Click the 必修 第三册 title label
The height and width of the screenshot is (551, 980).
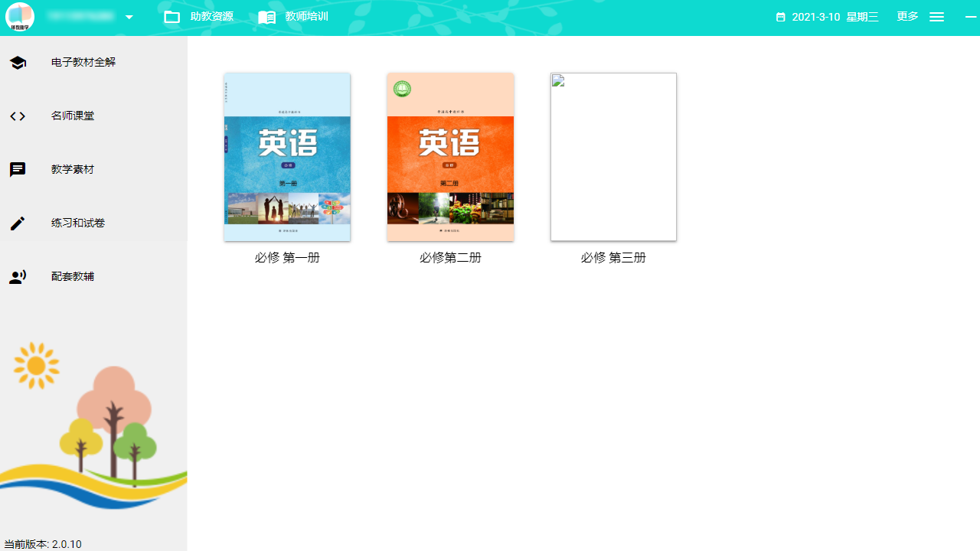612,257
